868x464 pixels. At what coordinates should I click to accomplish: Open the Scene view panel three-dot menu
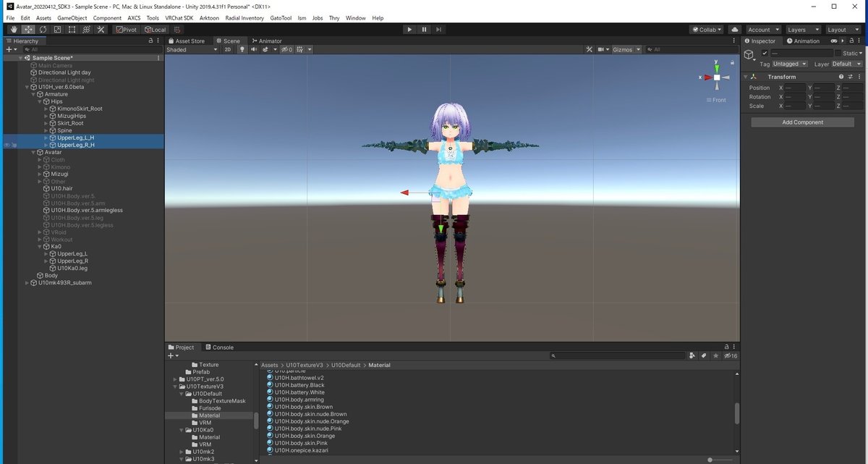736,41
